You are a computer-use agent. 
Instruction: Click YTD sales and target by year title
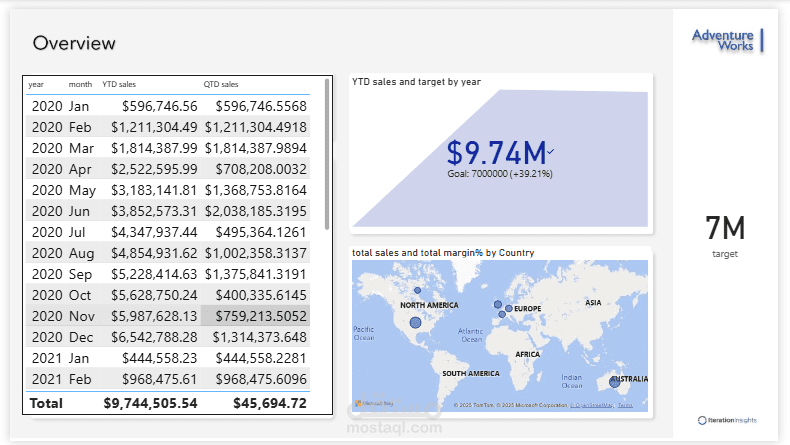click(x=416, y=82)
